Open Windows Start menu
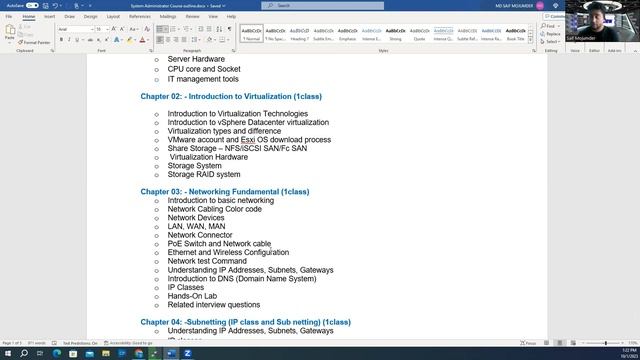The image size is (640, 360). pyautogui.click(x=8, y=353)
